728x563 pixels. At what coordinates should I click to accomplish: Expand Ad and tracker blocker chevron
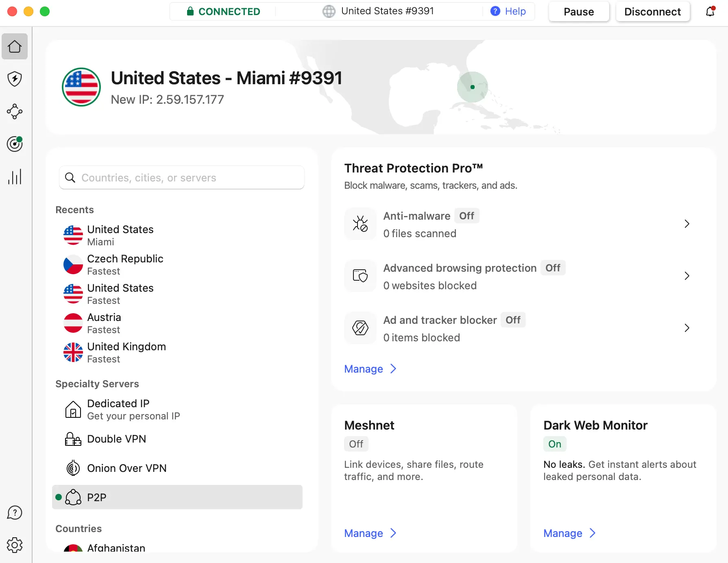(687, 328)
